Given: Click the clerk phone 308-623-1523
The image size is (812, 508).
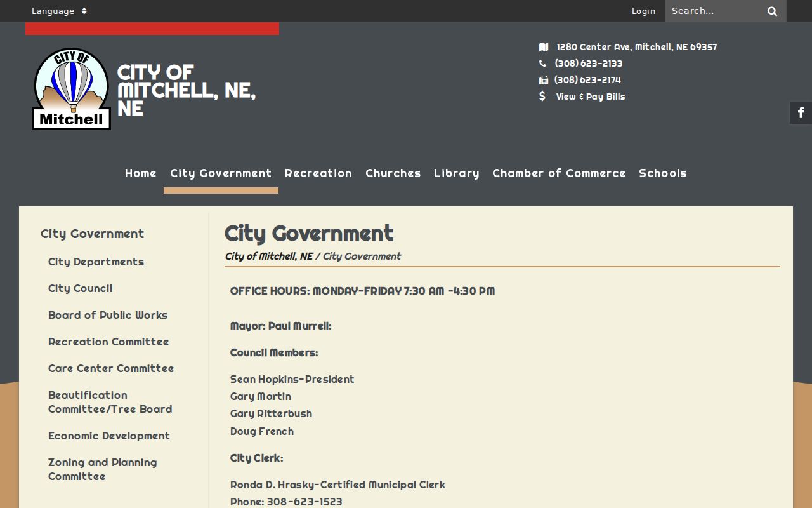Looking at the screenshot, I should click(x=304, y=502).
